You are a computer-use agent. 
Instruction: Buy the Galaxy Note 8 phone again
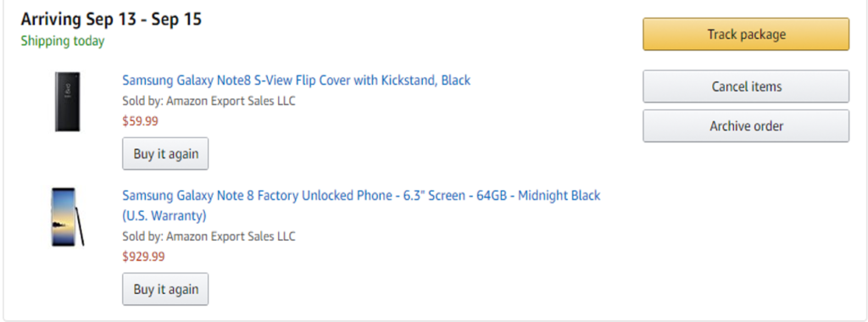(165, 289)
